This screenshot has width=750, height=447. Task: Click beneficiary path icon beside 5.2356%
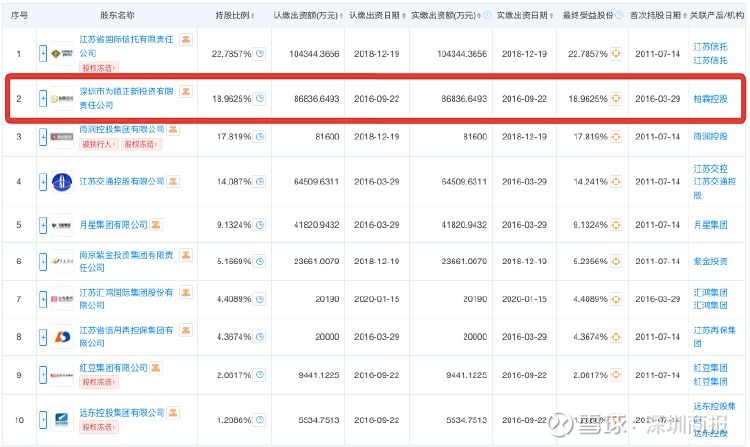616,262
